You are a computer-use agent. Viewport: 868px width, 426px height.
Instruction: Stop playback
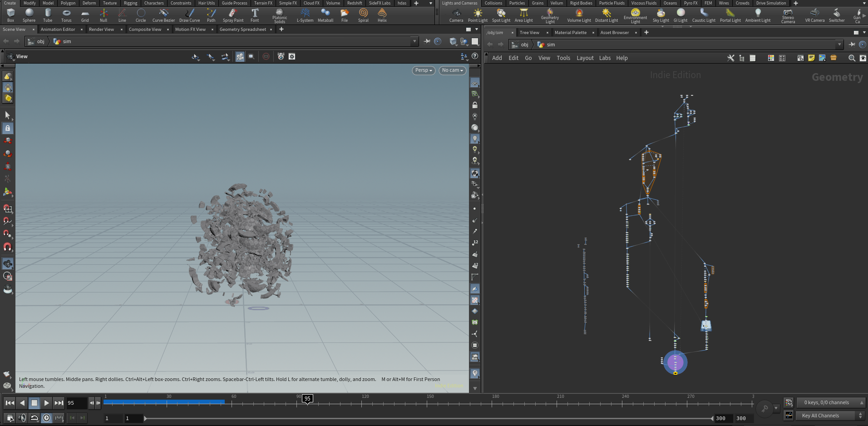click(x=34, y=403)
